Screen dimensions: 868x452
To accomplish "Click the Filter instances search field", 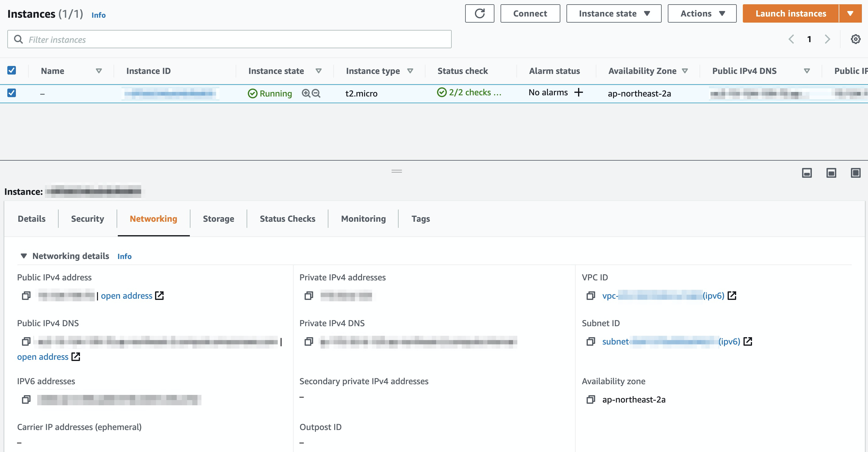I will tap(229, 39).
